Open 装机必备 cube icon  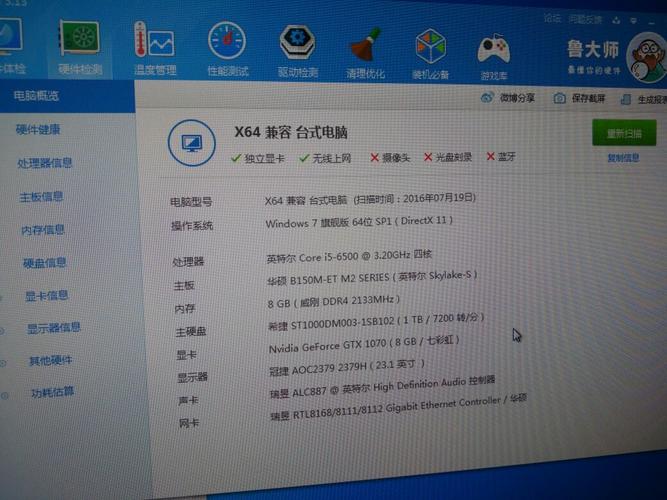point(430,54)
